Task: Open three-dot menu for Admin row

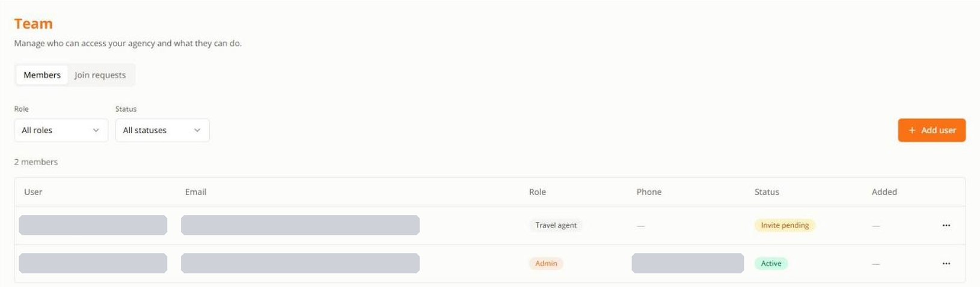Action: [x=946, y=264]
